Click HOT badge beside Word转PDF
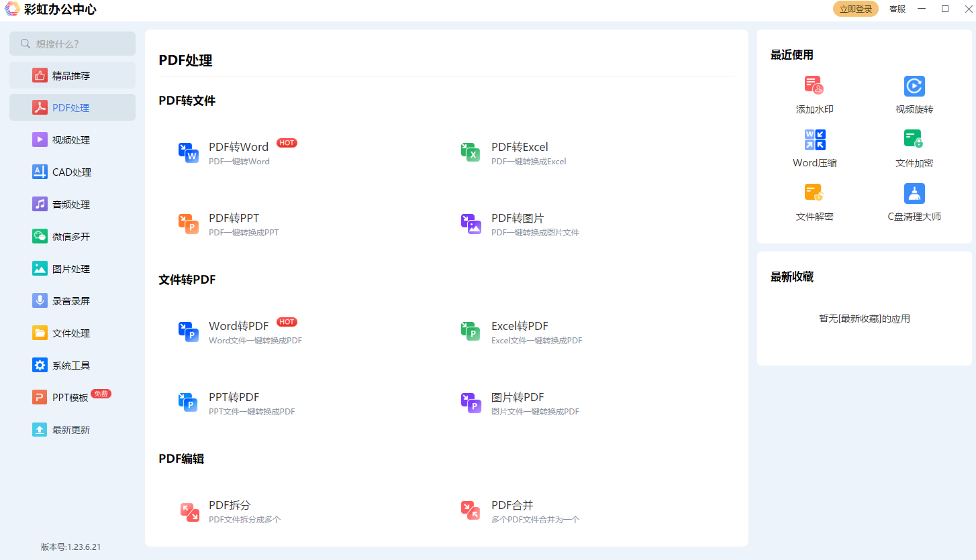976x560 pixels. [287, 322]
